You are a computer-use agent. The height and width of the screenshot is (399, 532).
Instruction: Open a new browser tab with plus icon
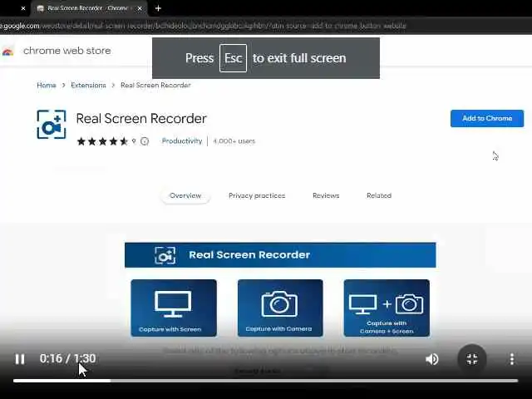pos(158,8)
